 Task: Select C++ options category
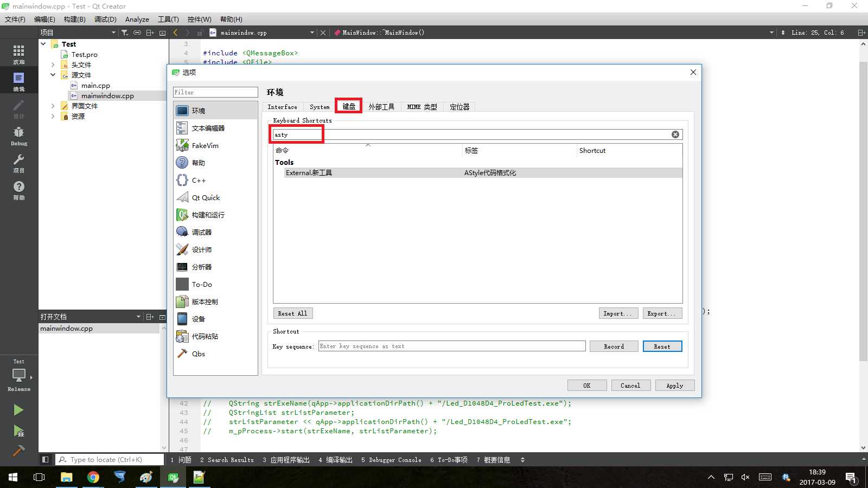coord(215,180)
